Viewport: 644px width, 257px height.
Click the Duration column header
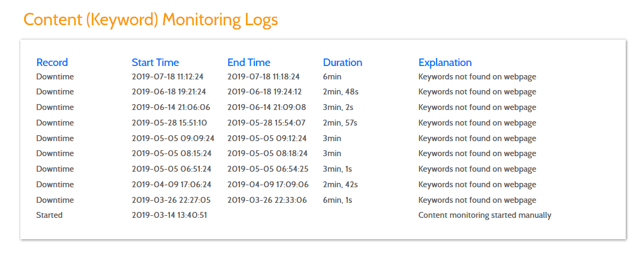coord(342,62)
